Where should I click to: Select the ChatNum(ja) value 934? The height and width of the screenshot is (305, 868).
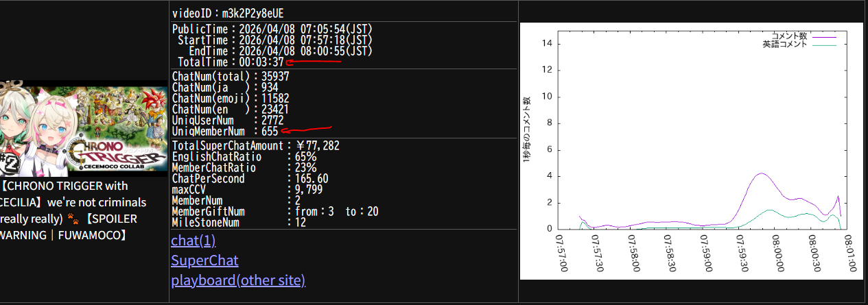pyautogui.click(x=269, y=87)
